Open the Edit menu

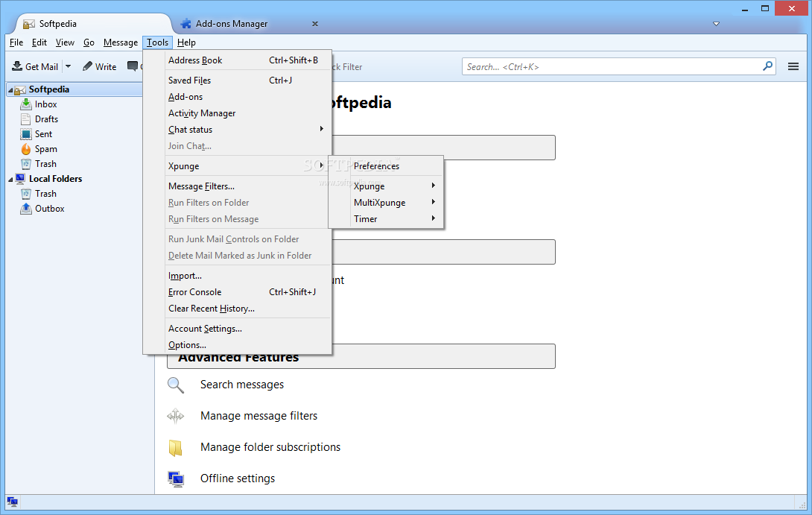point(39,42)
